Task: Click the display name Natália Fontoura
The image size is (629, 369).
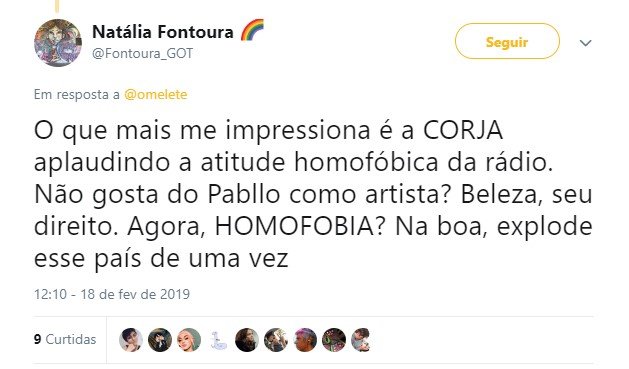Action: [162, 32]
